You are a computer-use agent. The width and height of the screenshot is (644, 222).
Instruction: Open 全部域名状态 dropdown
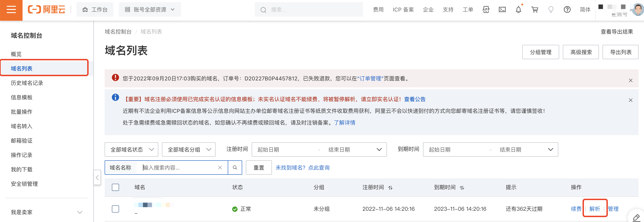131,150
